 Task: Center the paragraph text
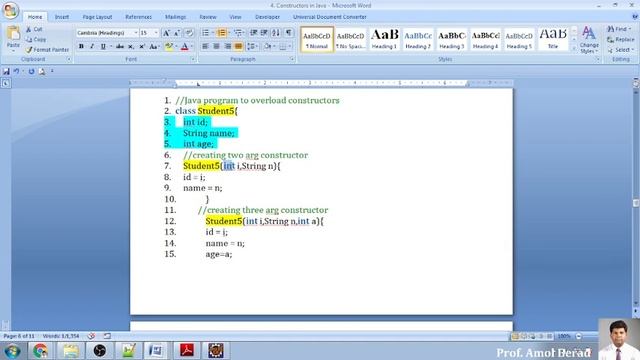(x=216, y=47)
